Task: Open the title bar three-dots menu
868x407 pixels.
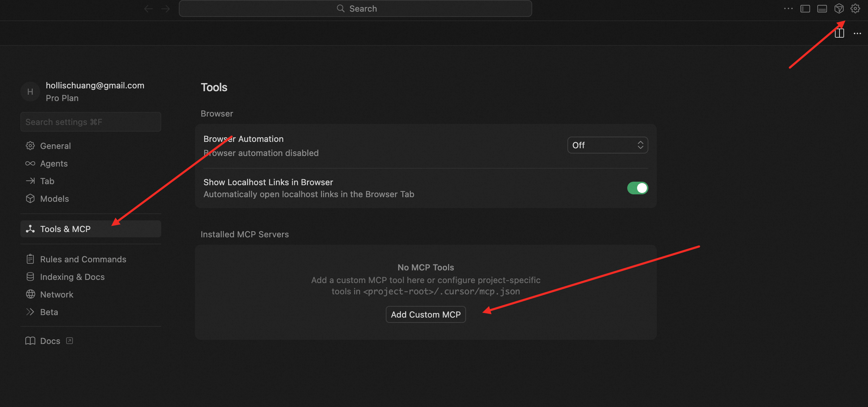Action: [x=788, y=8]
